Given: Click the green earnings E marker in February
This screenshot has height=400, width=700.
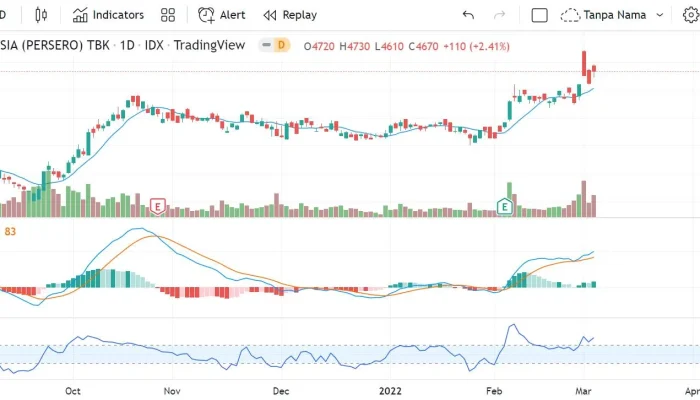Looking at the screenshot, I should [505, 207].
